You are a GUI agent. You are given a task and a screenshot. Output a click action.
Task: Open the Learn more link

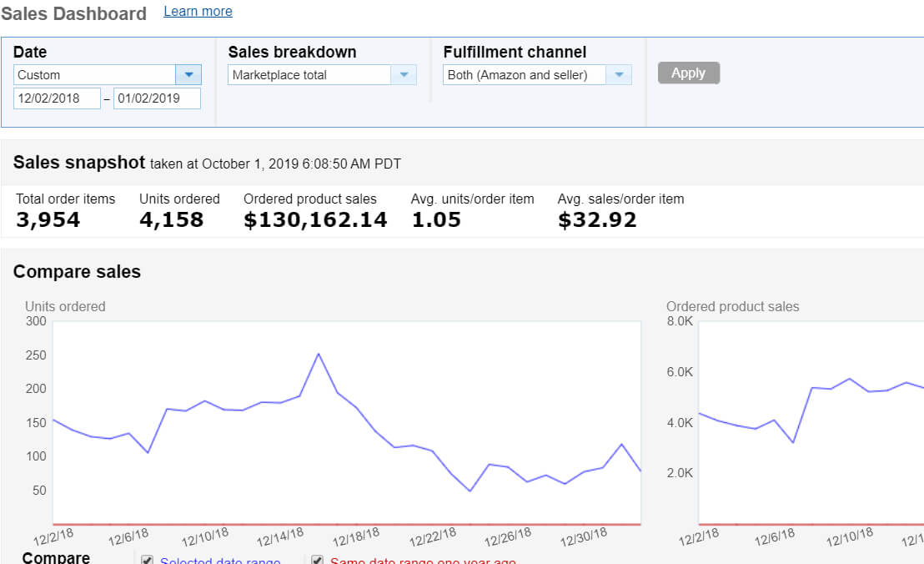198,11
